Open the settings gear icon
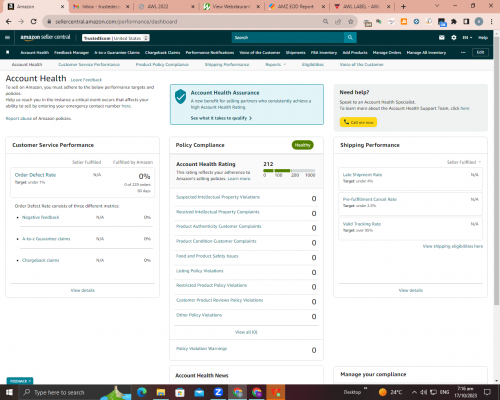Viewport: 500px width, 400px height. pos(454,38)
